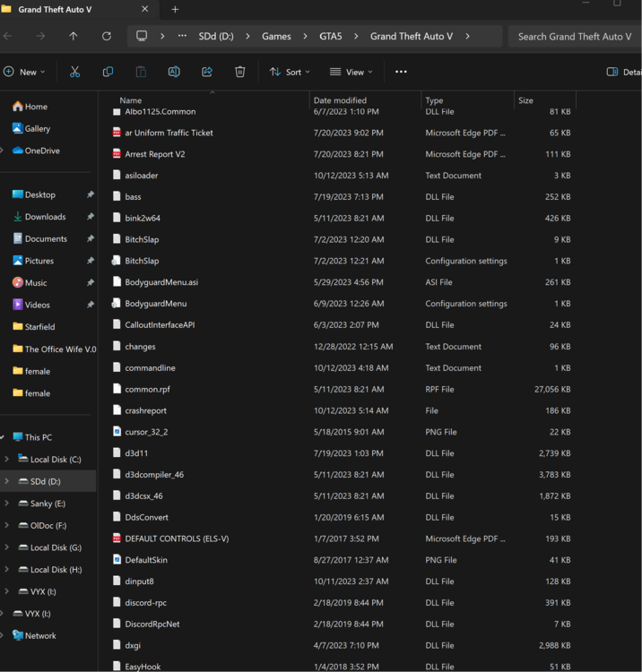The height and width of the screenshot is (672, 642).
Task: Expand Local Disk (G:) node
Action: pyautogui.click(x=6, y=547)
